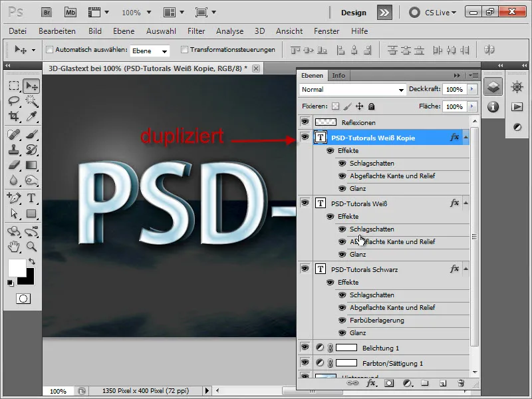Screen dimensions: 532x399
Task: Launch Mini Bridge from the Mb icon
Action: click(70, 13)
